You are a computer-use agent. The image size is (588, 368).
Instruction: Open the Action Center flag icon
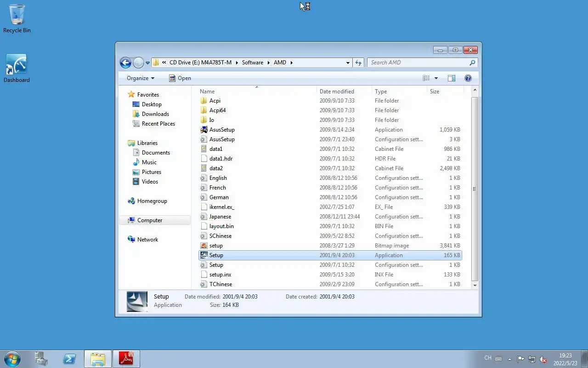tap(520, 359)
